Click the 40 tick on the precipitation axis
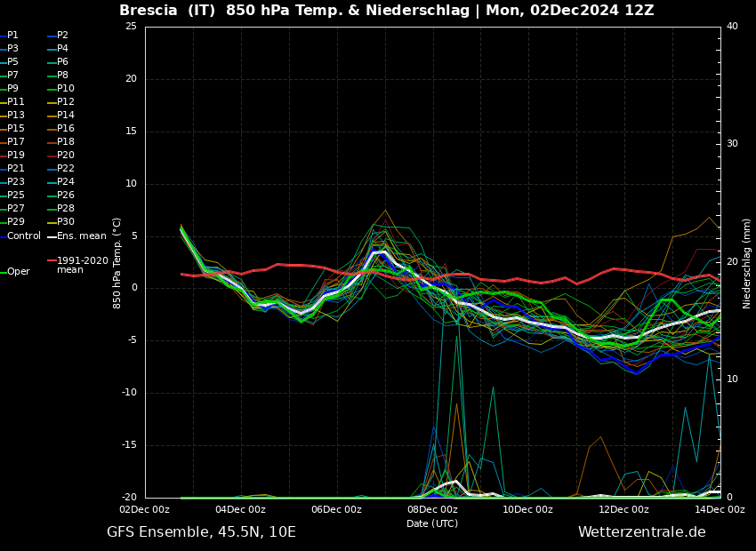The width and height of the screenshot is (756, 551). 732,26
